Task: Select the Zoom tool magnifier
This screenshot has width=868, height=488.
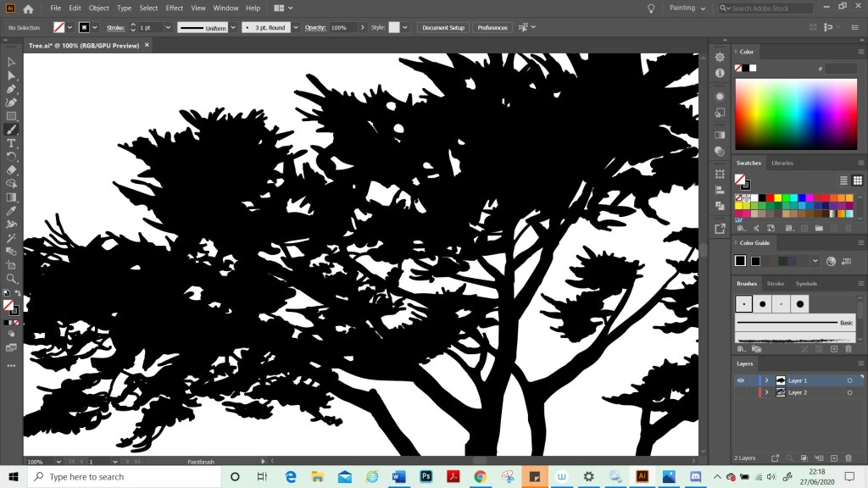Action: pos(11,279)
